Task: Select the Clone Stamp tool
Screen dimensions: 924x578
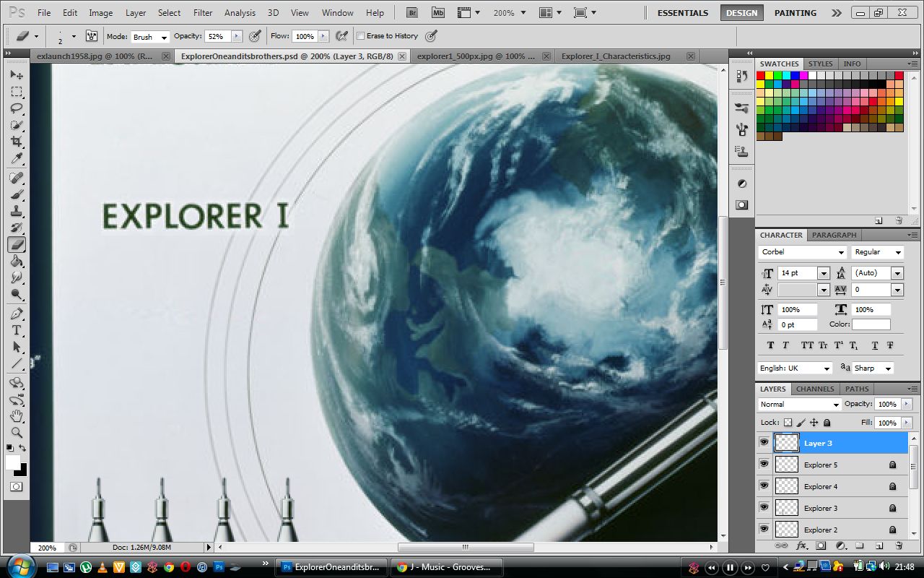Action: point(17,211)
